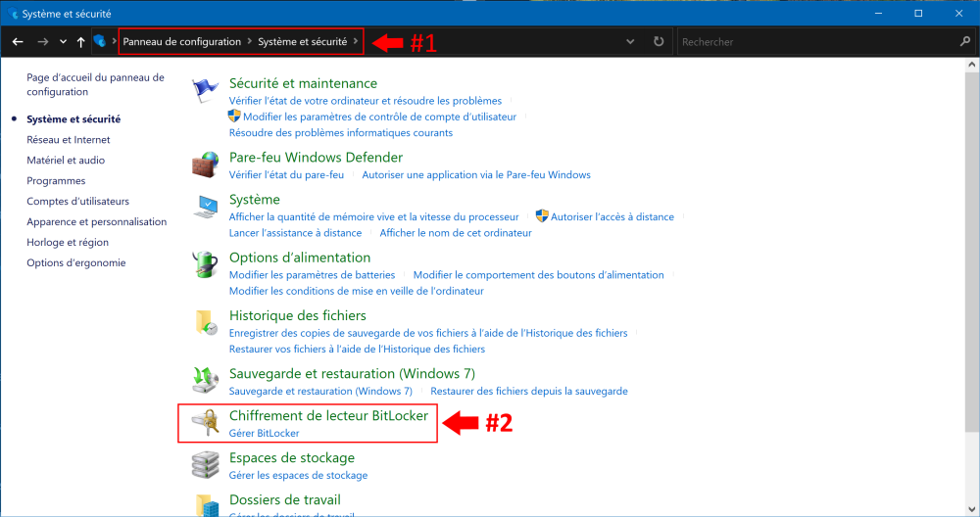Click Gérer les espaces de stockage link
The height and width of the screenshot is (517, 980).
click(x=298, y=476)
